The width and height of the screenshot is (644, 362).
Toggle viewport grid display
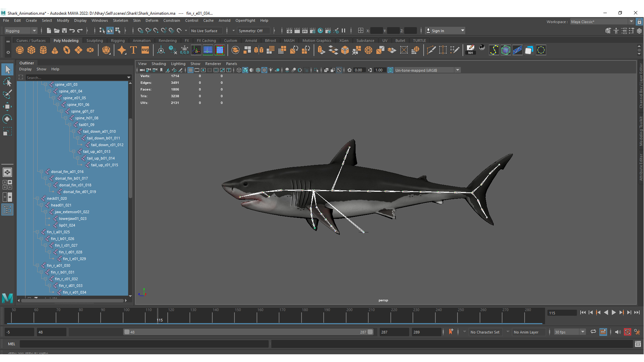tap(191, 70)
